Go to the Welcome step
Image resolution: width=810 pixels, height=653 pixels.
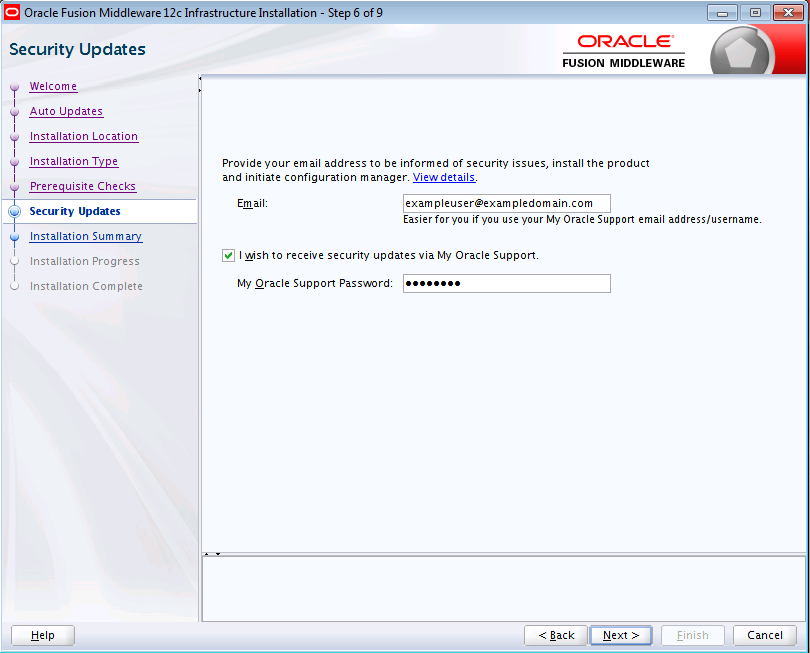coord(53,86)
